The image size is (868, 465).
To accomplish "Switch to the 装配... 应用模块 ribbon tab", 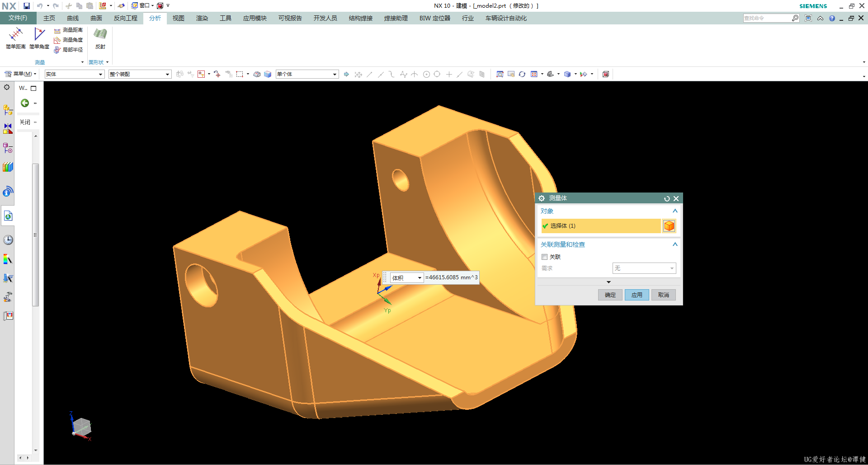I will coord(255,18).
